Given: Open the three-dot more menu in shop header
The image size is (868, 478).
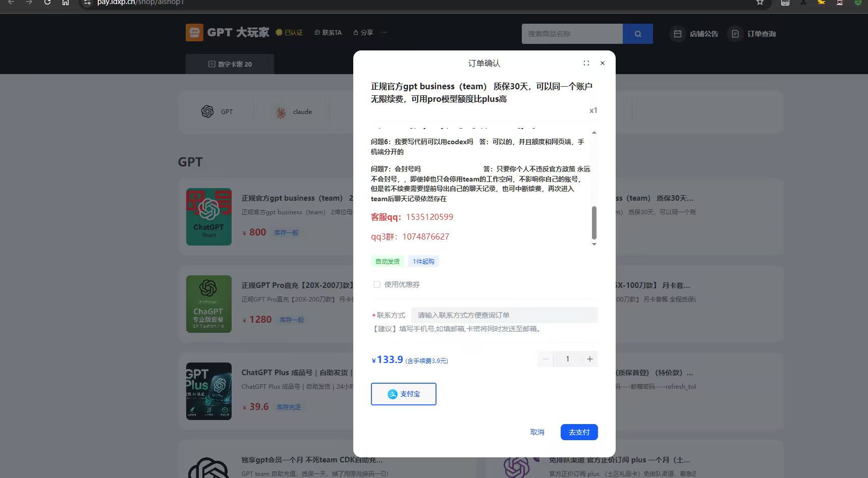Looking at the screenshot, I should (x=385, y=32).
